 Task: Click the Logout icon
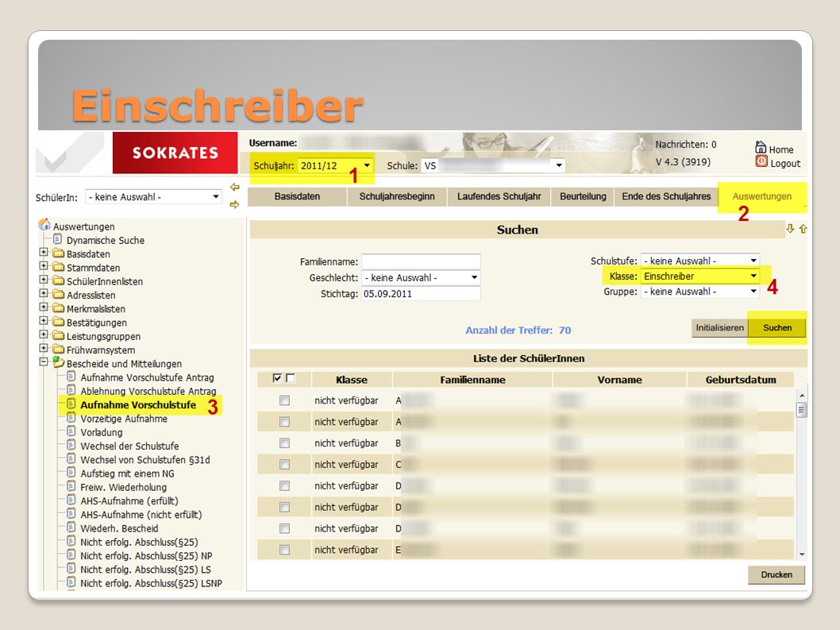point(761,161)
